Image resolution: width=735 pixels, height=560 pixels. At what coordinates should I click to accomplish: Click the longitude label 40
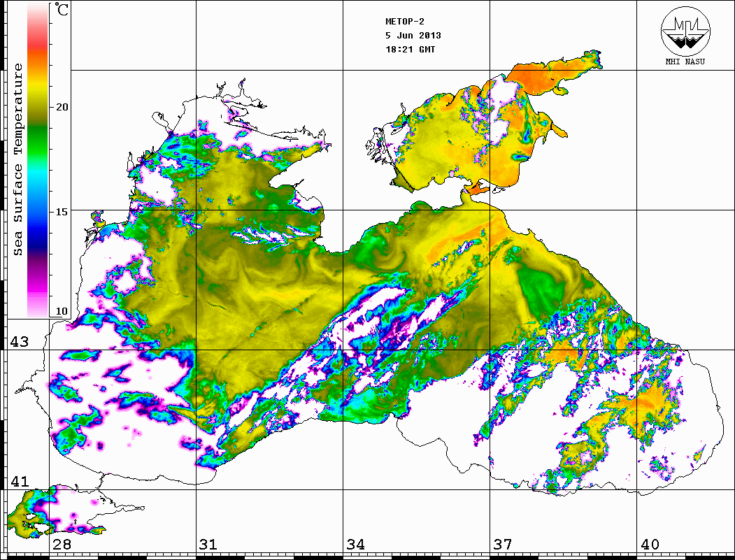click(650, 544)
